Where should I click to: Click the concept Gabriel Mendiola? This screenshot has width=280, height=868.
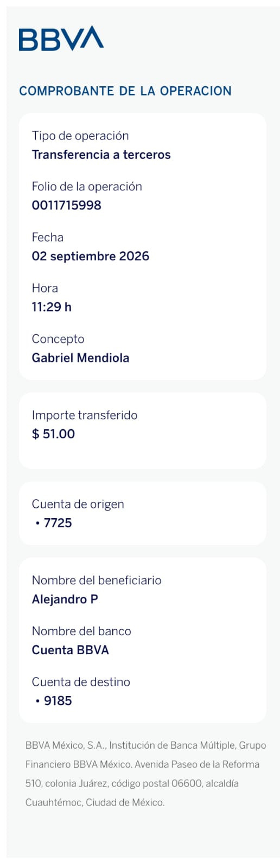pos(80,358)
